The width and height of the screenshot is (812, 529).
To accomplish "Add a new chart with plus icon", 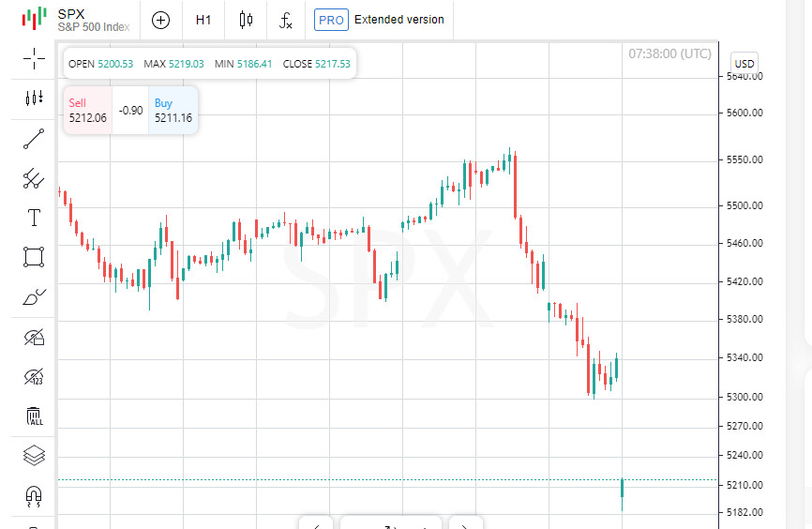I will [x=161, y=20].
